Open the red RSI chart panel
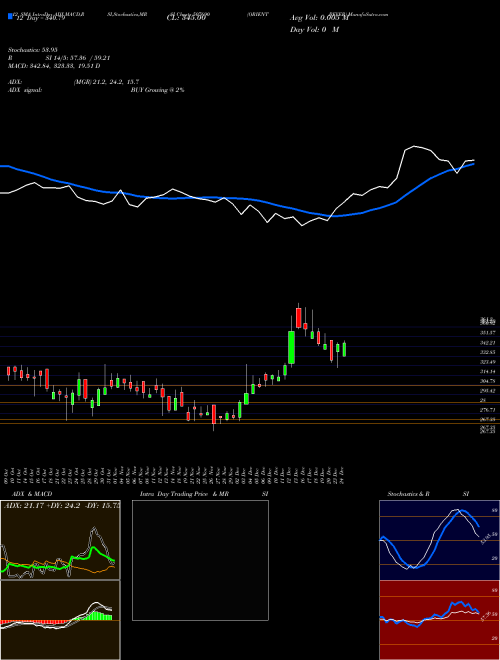The width and height of the screenshot is (500, 660). click(439, 620)
